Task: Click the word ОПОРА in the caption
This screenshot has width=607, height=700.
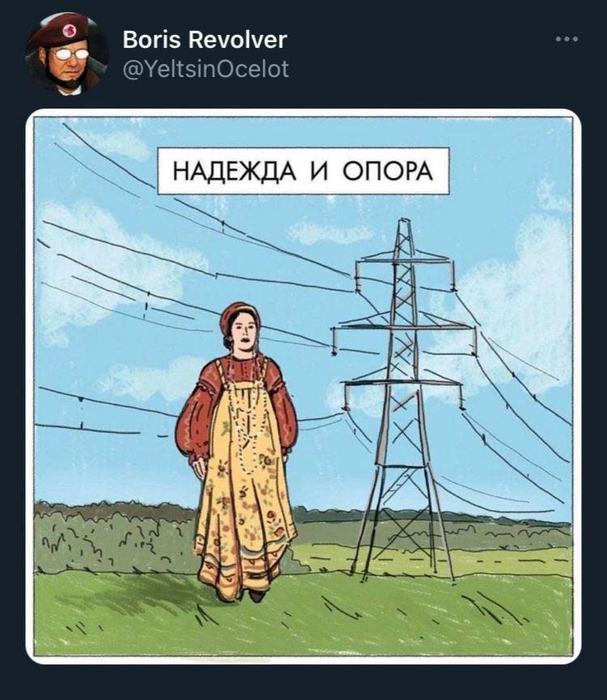Action: pos(387,171)
